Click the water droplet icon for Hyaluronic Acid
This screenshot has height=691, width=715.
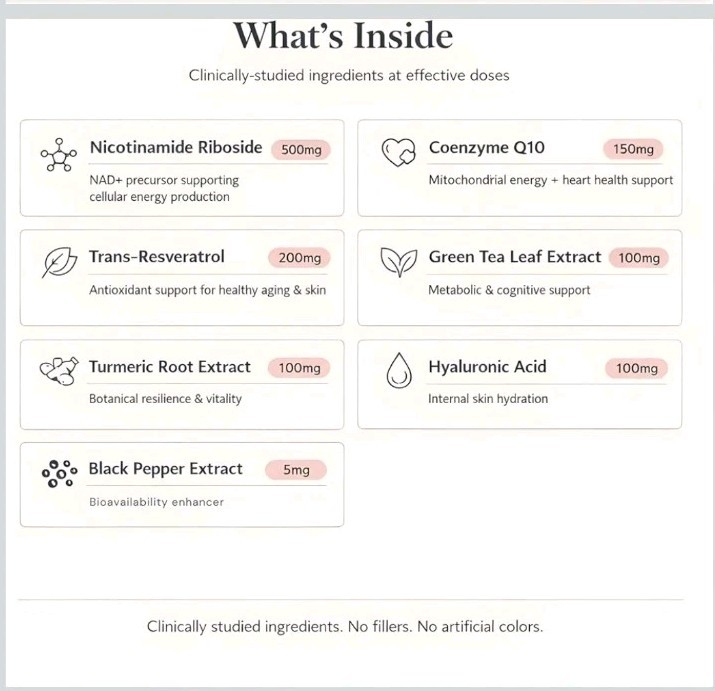(399, 370)
